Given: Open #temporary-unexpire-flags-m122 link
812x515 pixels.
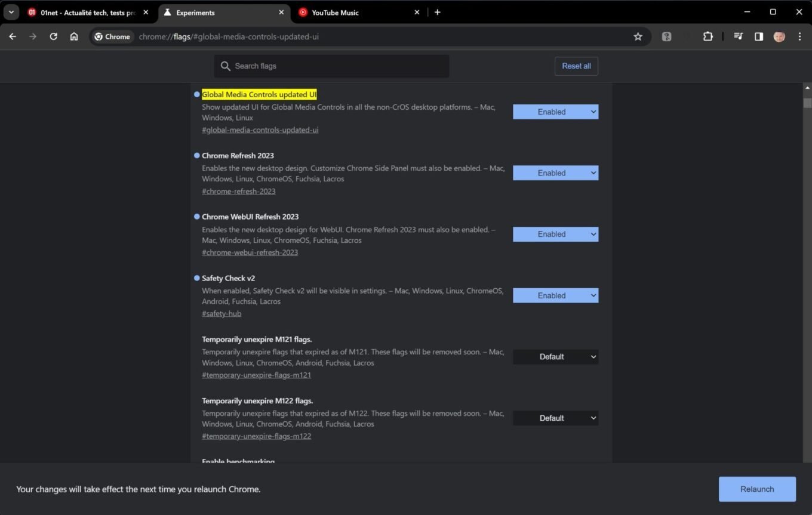Looking at the screenshot, I should pyautogui.click(x=256, y=436).
